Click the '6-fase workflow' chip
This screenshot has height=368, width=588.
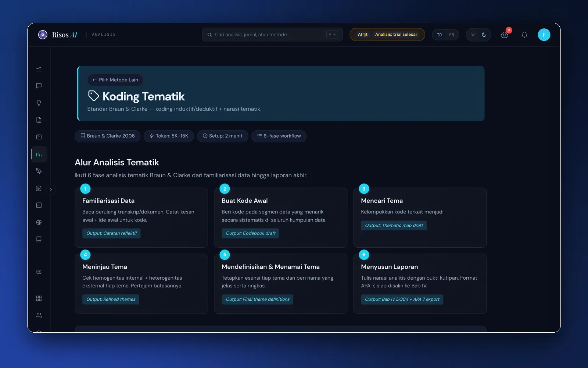click(279, 136)
